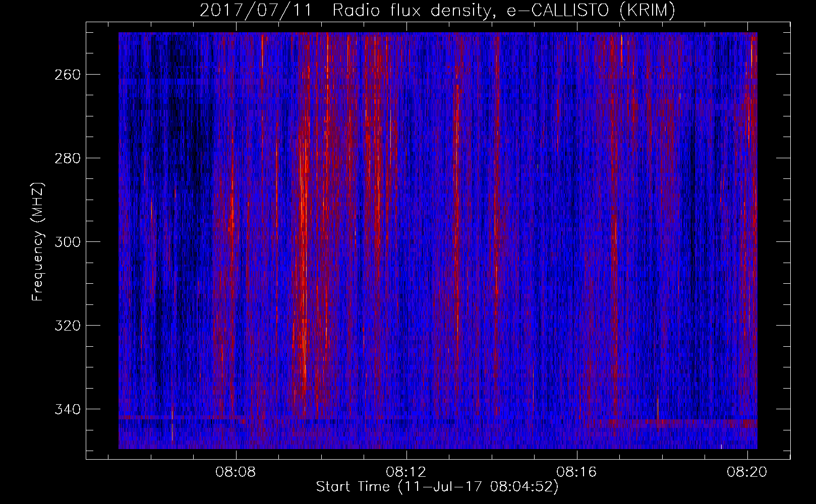Viewport: 816px width, 504px height.
Task: Click the plot title mentioning e-CALLISTO (KRIM)
Action: click(x=437, y=10)
